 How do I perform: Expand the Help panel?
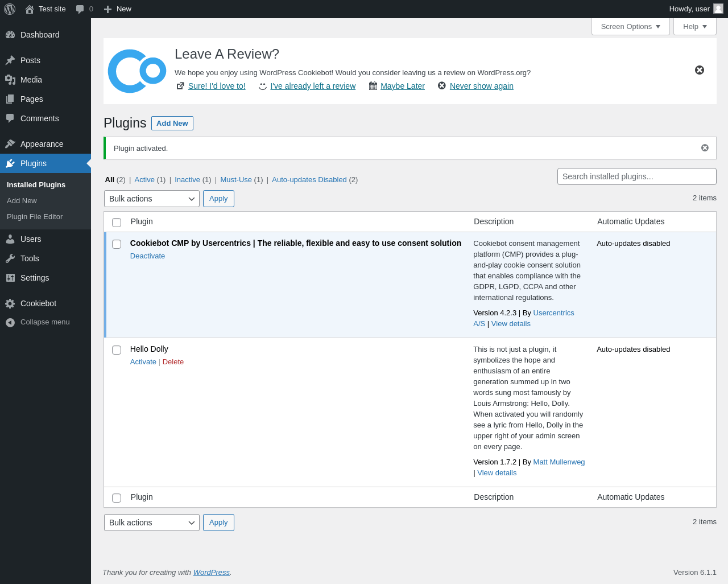coord(695,26)
